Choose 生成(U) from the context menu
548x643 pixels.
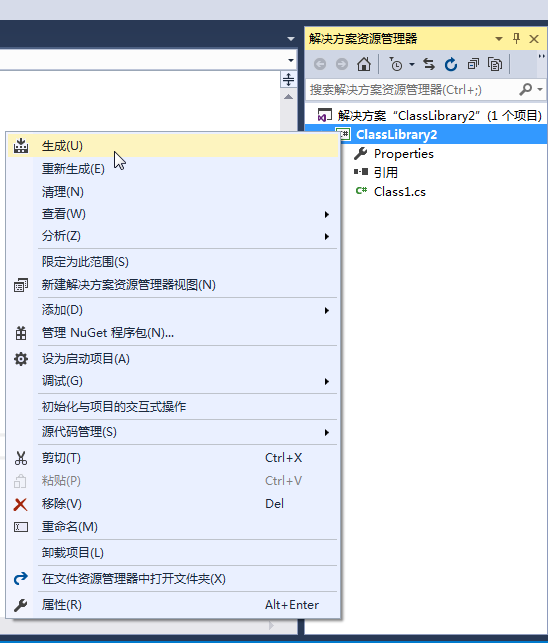click(173, 146)
